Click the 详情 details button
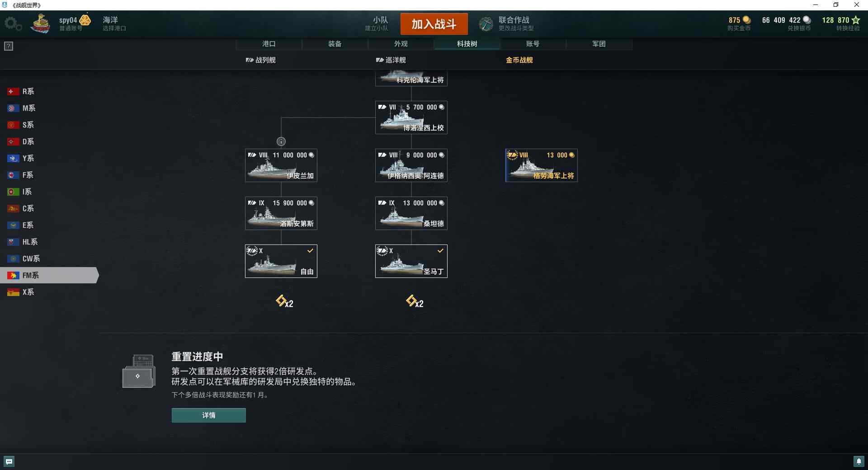The width and height of the screenshot is (868, 470). [x=209, y=415]
